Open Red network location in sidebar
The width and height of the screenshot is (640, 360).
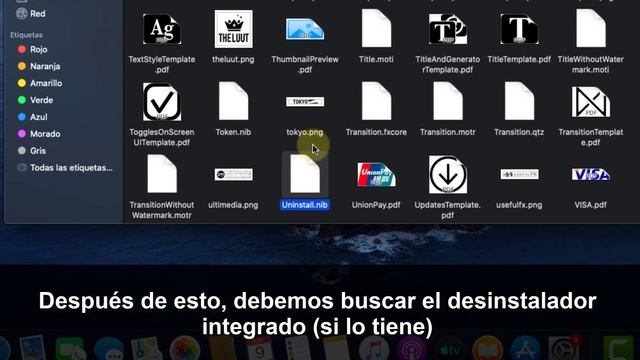click(31, 13)
